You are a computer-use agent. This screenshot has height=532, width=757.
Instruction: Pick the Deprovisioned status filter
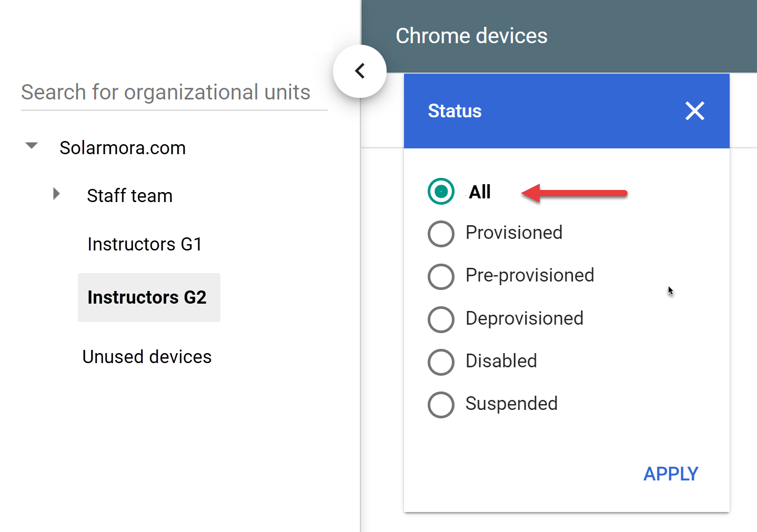[x=441, y=319]
